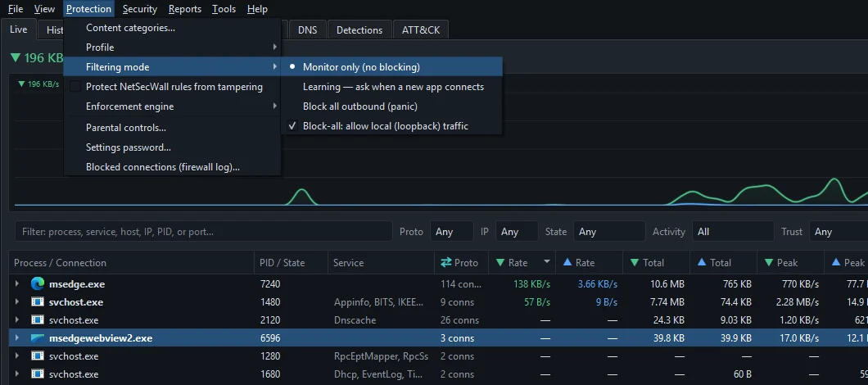
Task: Open Settings password dialog
Action: tap(172, 147)
